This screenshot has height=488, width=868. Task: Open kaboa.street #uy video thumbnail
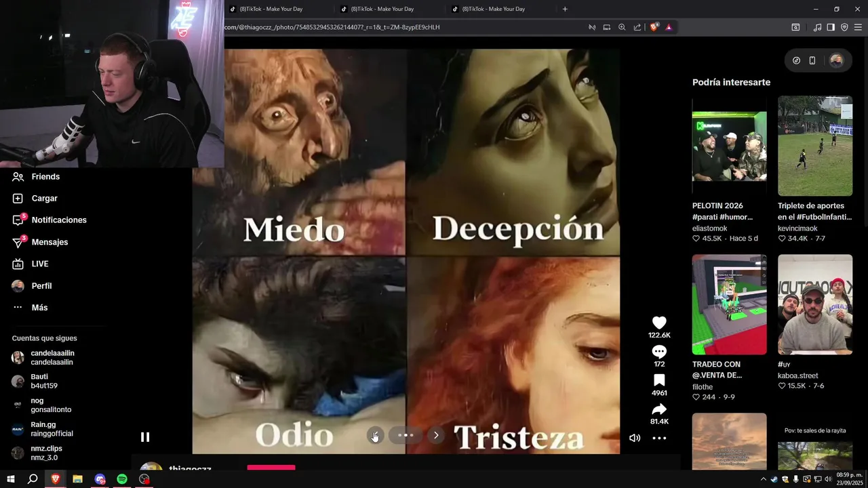pyautogui.click(x=815, y=304)
